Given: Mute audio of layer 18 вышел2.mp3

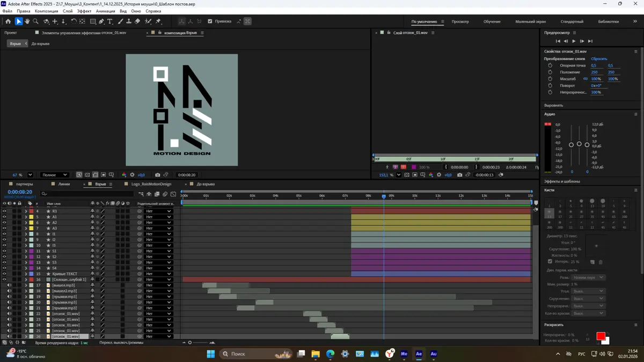Looking at the screenshot, I should click(9, 291).
